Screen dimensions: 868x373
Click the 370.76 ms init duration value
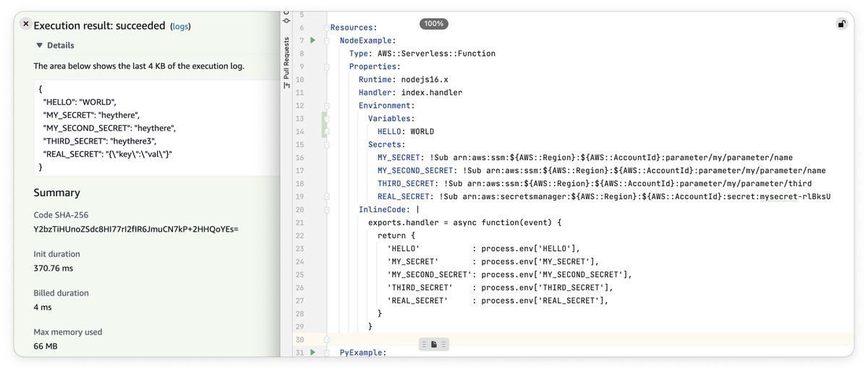(54, 268)
